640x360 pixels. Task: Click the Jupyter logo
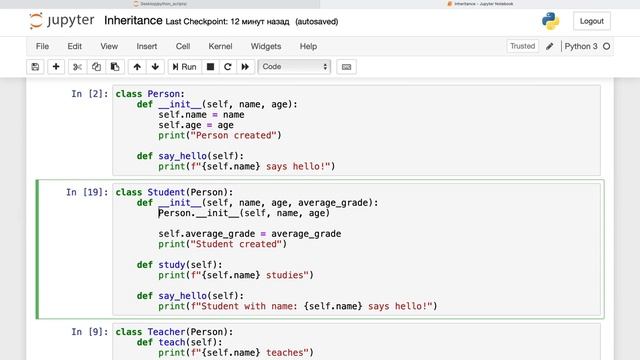coord(62,21)
